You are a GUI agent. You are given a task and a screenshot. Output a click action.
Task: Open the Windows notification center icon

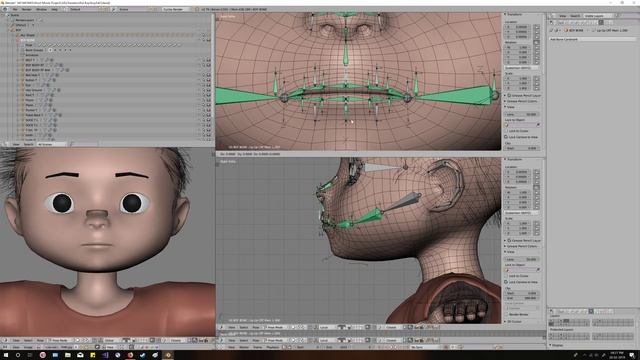click(632, 356)
